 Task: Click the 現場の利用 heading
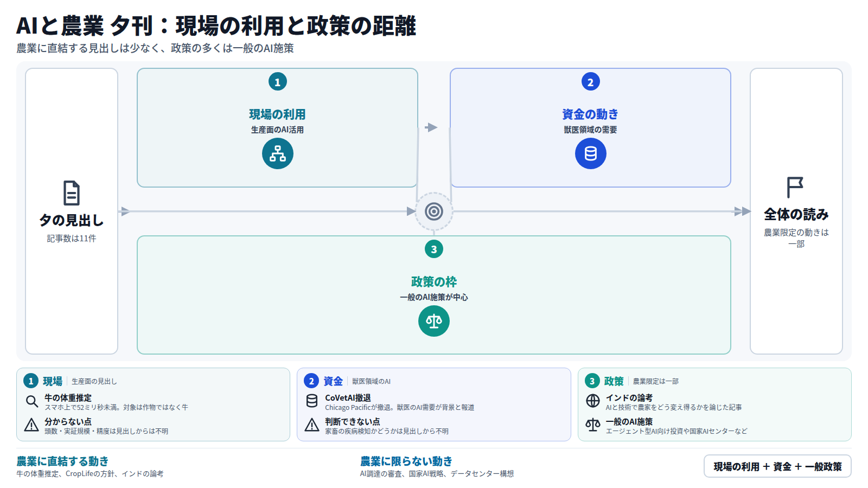tap(278, 114)
